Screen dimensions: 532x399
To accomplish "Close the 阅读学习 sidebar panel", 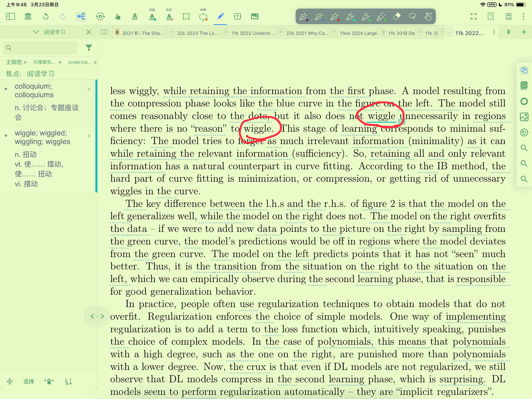I will (x=89, y=32).
